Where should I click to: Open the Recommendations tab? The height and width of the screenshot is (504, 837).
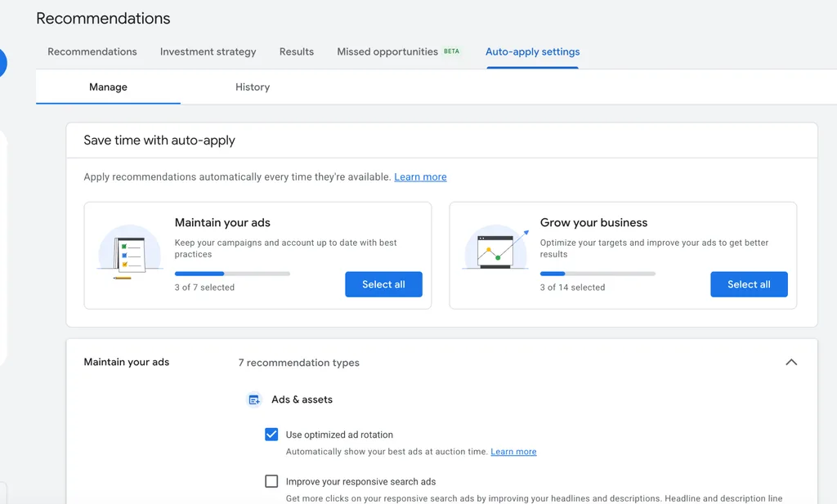(x=92, y=51)
